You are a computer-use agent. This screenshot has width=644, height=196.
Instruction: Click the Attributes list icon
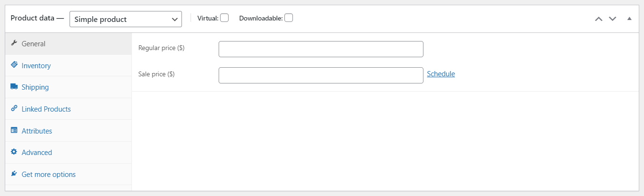tap(14, 131)
